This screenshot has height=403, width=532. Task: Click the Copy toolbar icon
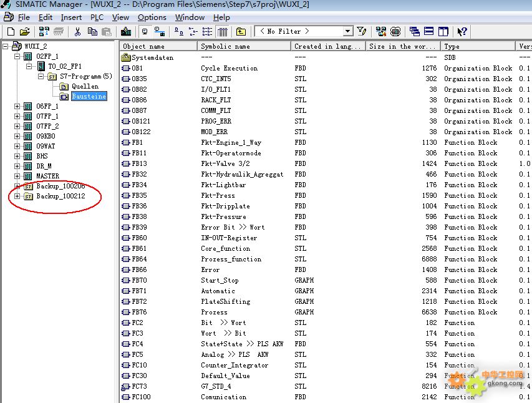coord(92,32)
